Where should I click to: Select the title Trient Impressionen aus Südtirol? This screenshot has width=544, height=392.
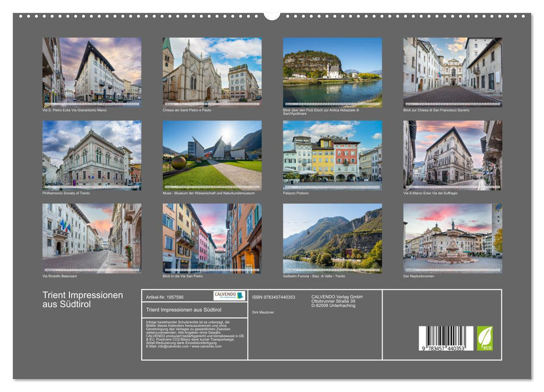coord(82,298)
